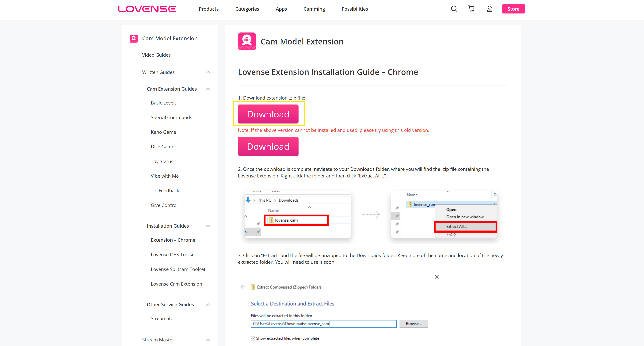644x346 pixels.
Task: Download the old version extension
Action: [268, 146]
